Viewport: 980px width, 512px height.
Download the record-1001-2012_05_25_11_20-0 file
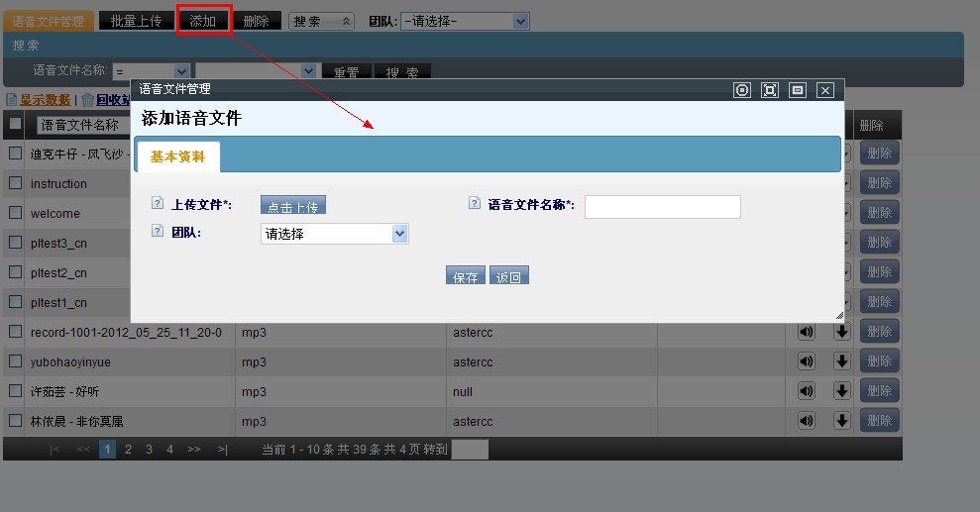(841, 332)
